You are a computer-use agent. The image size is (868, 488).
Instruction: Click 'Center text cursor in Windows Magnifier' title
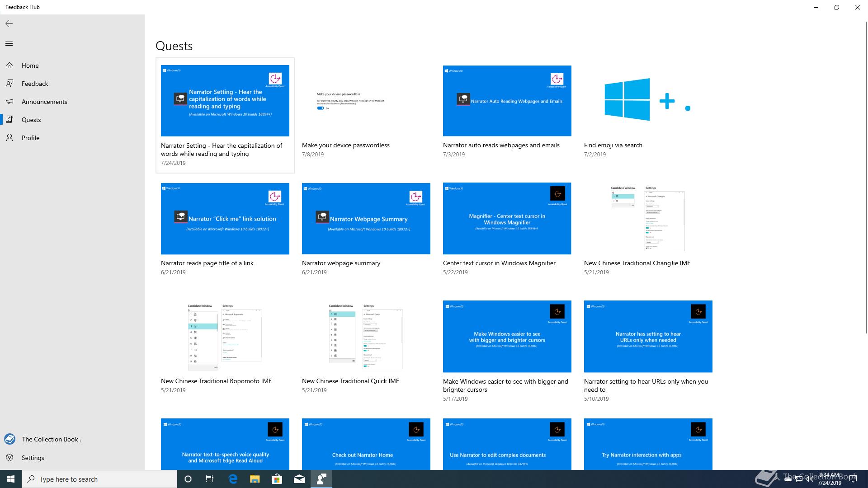click(x=499, y=263)
